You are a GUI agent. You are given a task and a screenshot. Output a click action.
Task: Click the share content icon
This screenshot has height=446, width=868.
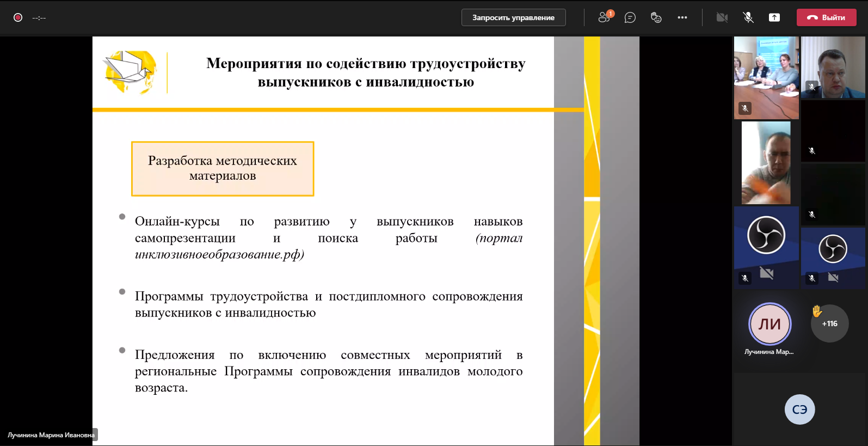pyautogui.click(x=774, y=17)
